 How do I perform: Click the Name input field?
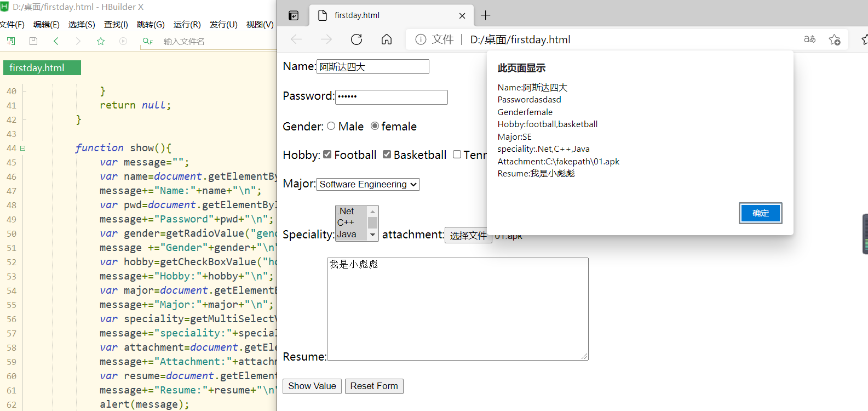click(x=373, y=67)
